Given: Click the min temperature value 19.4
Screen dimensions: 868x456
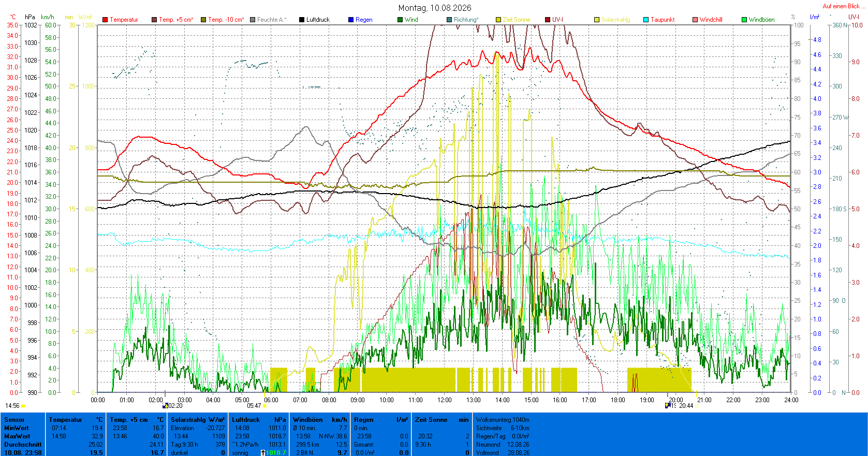Looking at the screenshot, I should pos(97,428).
